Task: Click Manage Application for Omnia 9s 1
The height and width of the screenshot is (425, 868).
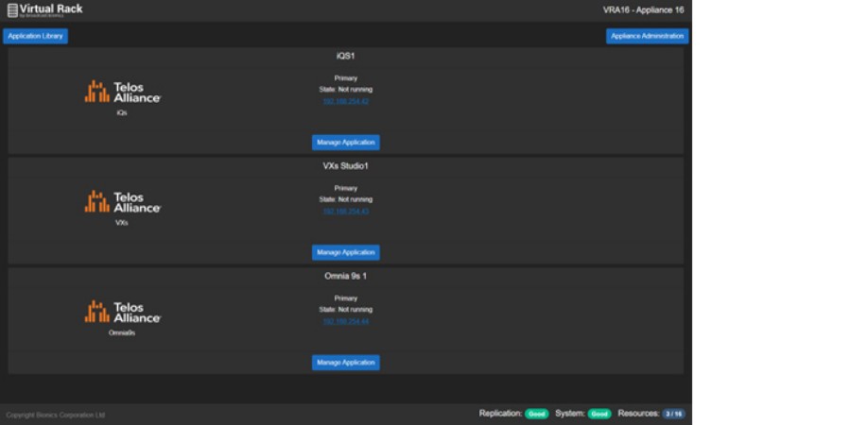Action: (346, 363)
